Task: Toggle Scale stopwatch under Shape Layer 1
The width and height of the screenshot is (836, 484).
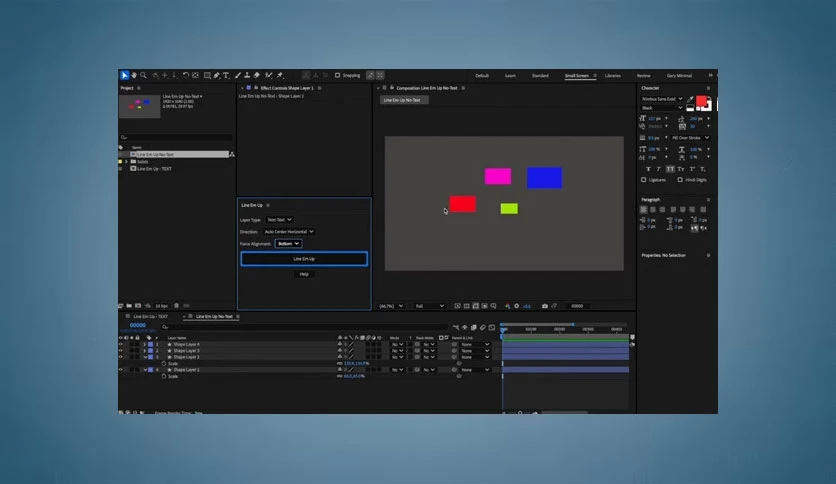Action: 164,376
